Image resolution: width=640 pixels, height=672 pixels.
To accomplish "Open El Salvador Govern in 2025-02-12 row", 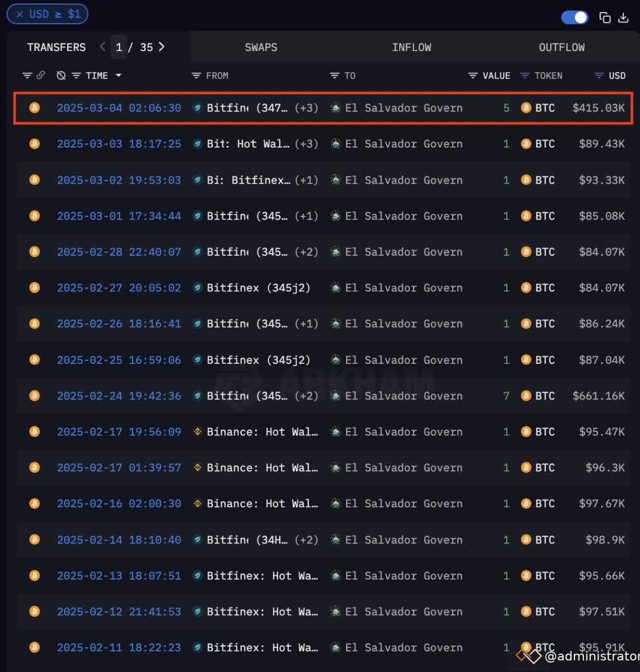I will click(404, 612).
